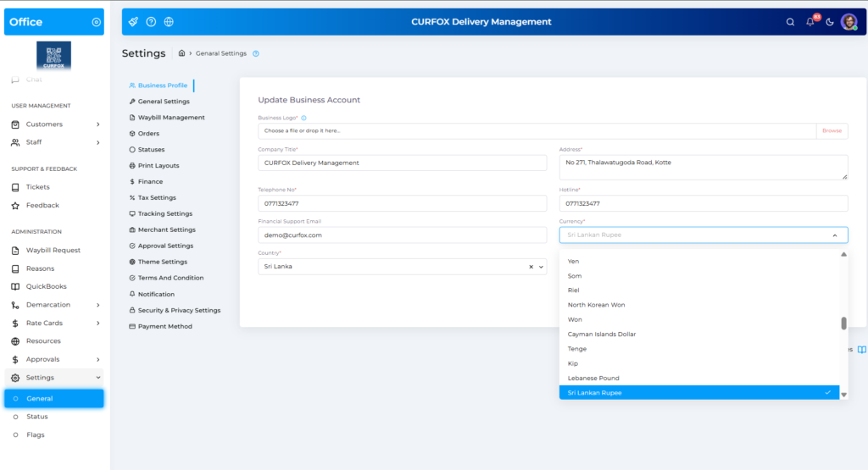Click the Address text area

pos(704,168)
